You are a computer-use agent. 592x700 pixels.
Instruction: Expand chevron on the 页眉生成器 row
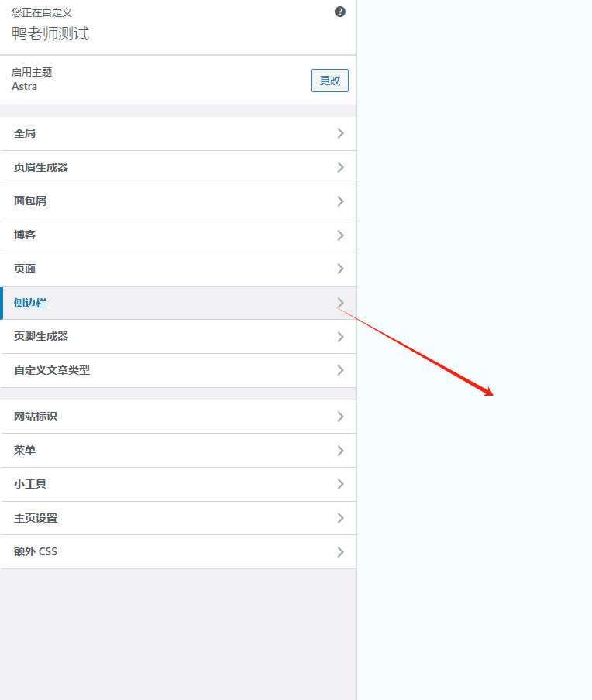(x=340, y=167)
